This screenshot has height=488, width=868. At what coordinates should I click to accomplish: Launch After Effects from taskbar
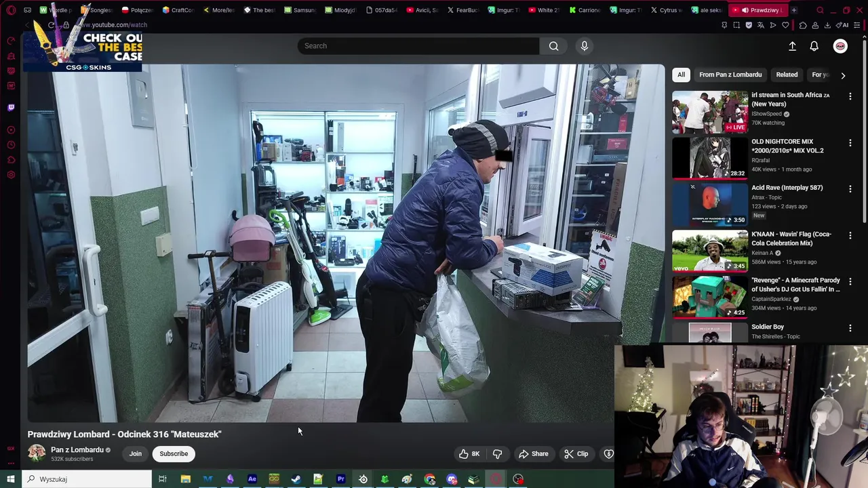[252, 479]
